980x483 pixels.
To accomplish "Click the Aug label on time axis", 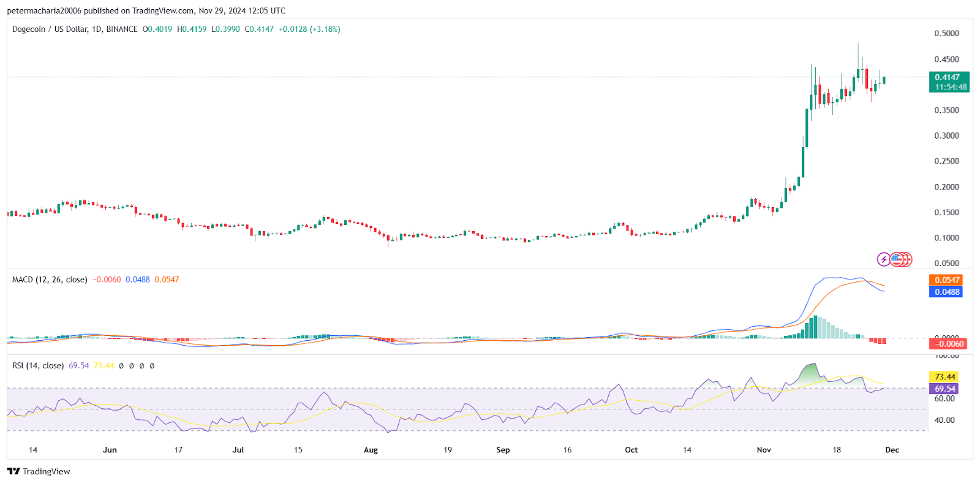I will pos(371,450).
